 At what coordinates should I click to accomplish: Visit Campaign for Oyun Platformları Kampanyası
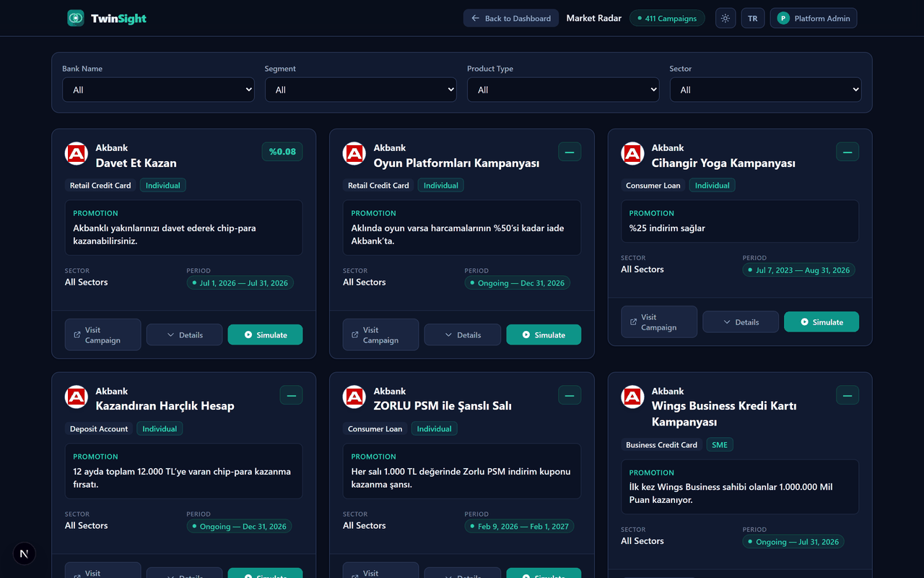380,335
